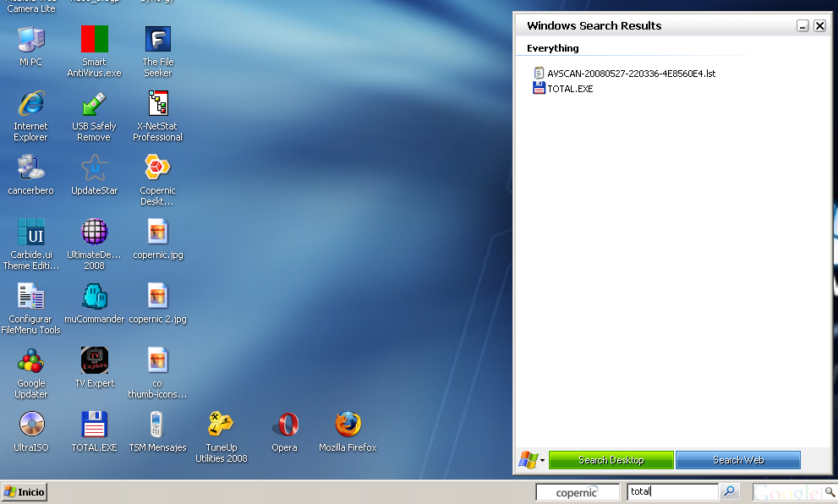Click the blue Search Web button
The height and width of the screenshot is (504, 838).
738,460
